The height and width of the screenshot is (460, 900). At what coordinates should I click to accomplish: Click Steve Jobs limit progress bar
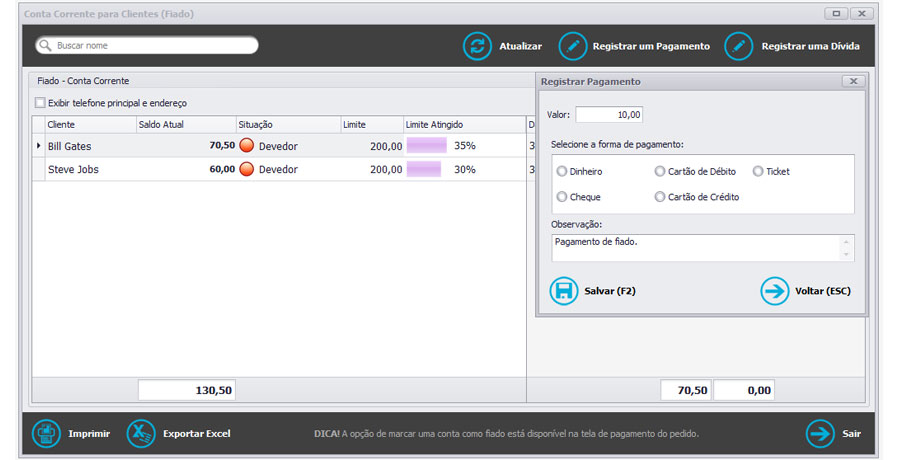click(x=424, y=170)
